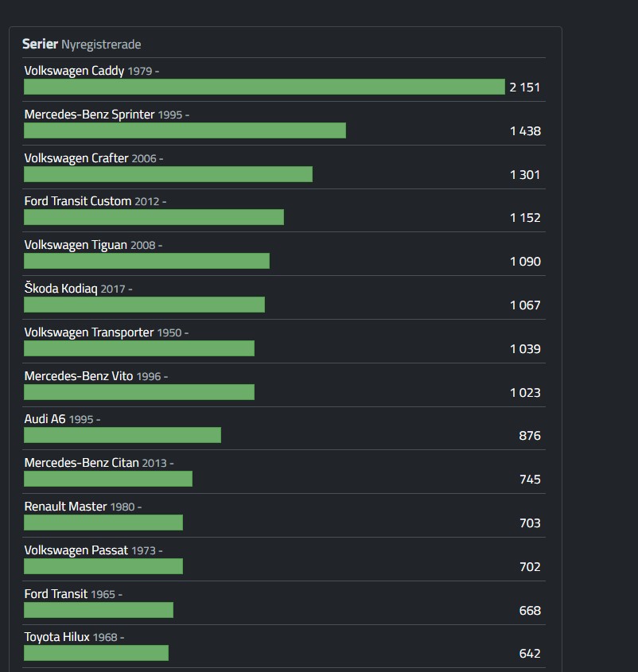Select the value 1 023
The image size is (638, 672).
[525, 392]
